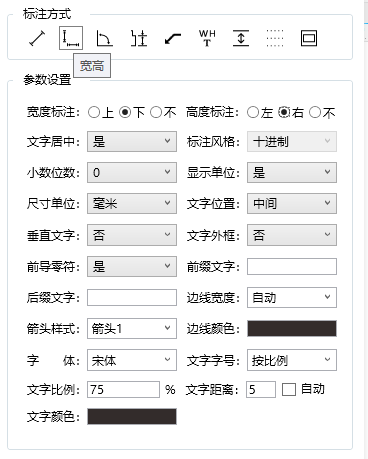Choose the angle dimension tool
The height and width of the screenshot is (459, 368).
click(104, 38)
